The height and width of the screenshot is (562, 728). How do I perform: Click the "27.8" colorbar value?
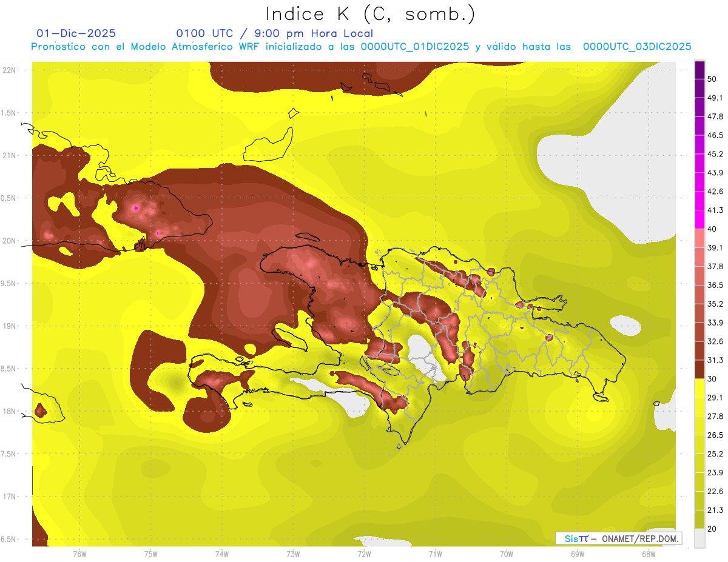click(715, 416)
